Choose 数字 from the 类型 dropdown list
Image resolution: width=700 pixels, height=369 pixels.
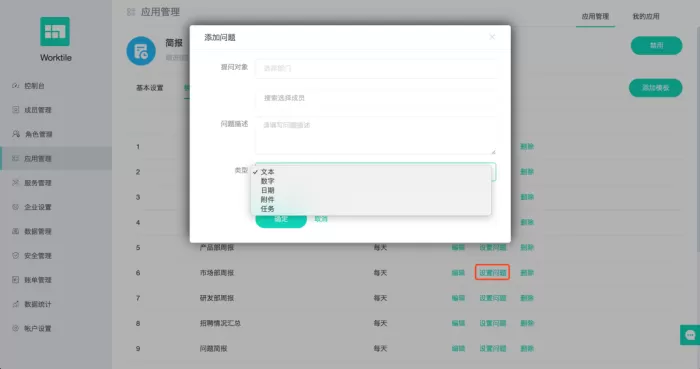click(371, 181)
